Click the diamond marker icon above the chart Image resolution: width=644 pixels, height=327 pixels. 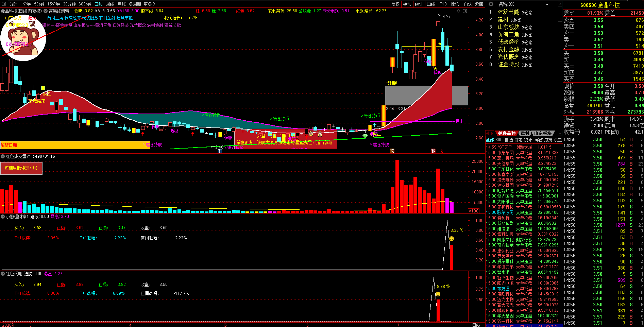pyautogui.click(x=459, y=11)
